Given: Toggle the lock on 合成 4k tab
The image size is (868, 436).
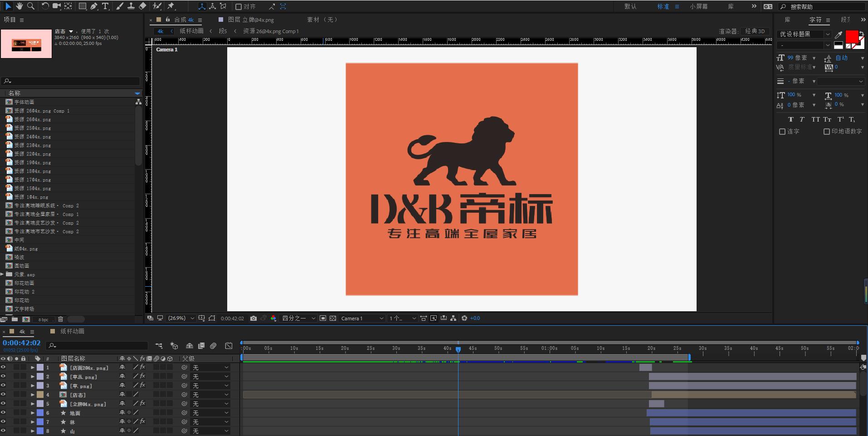Looking at the screenshot, I should click(168, 20).
